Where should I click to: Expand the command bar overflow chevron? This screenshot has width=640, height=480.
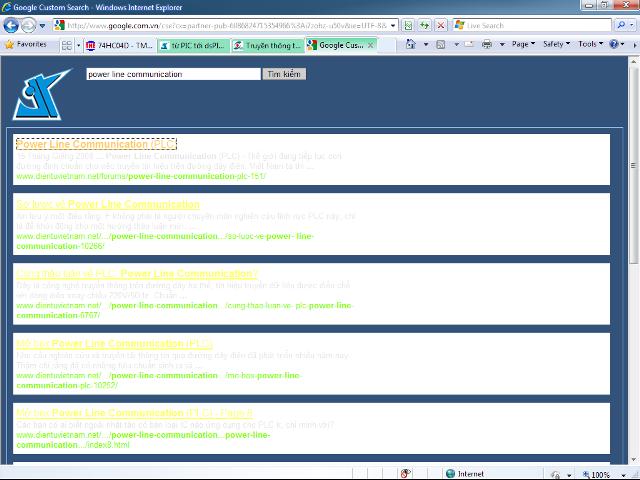635,44
